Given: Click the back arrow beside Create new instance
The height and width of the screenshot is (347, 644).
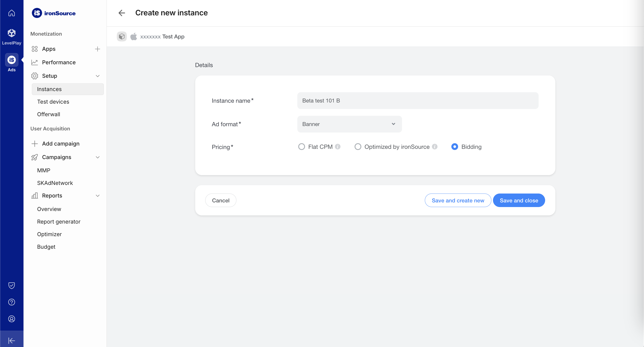Looking at the screenshot, I should pos(122,13).
